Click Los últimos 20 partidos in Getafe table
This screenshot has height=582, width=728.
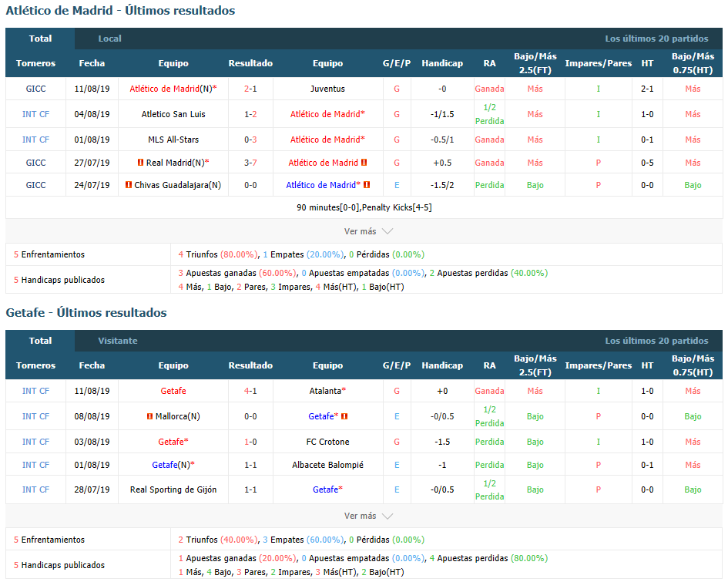(x=656, y=341)
